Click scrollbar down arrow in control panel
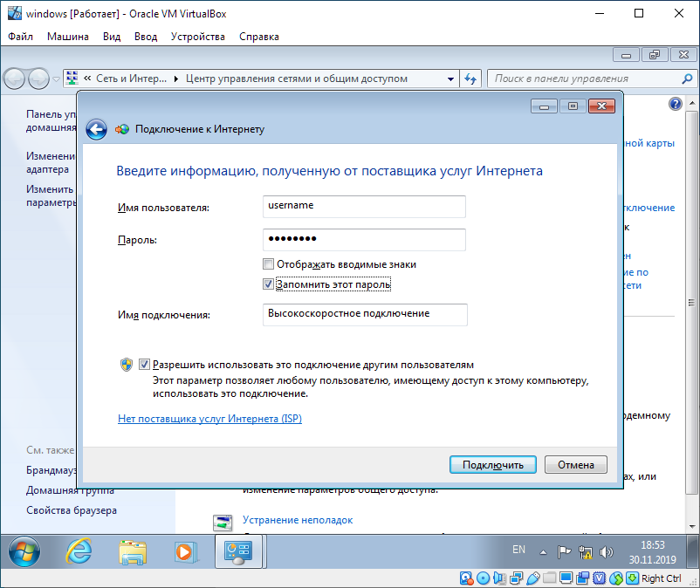 (692, 526)
